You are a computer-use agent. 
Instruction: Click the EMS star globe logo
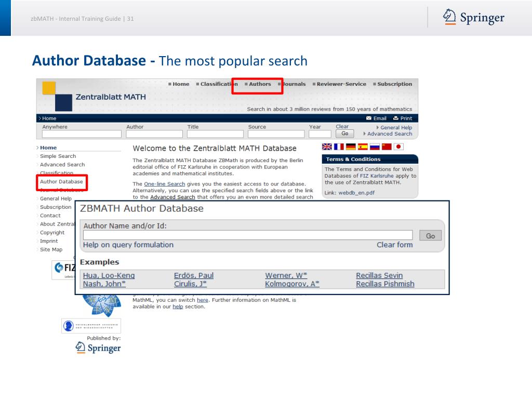tap(102, 305)
